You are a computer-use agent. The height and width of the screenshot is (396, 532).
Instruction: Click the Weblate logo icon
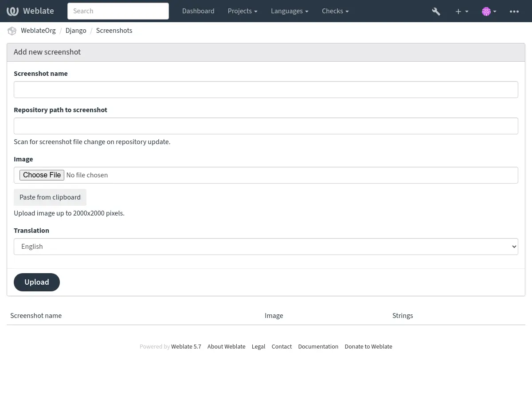[12, 11]
